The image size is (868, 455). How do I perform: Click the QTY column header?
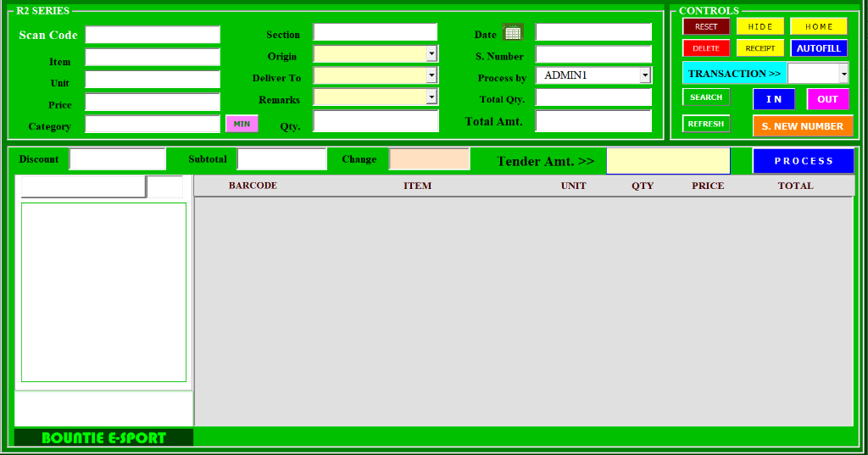click(x=643, y=186)
